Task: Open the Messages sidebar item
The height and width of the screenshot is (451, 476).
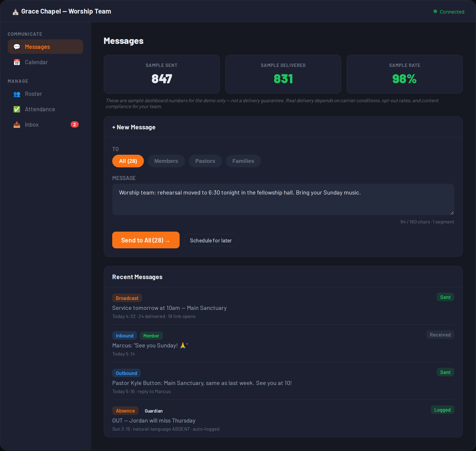Action: click(x=46, y=47)
